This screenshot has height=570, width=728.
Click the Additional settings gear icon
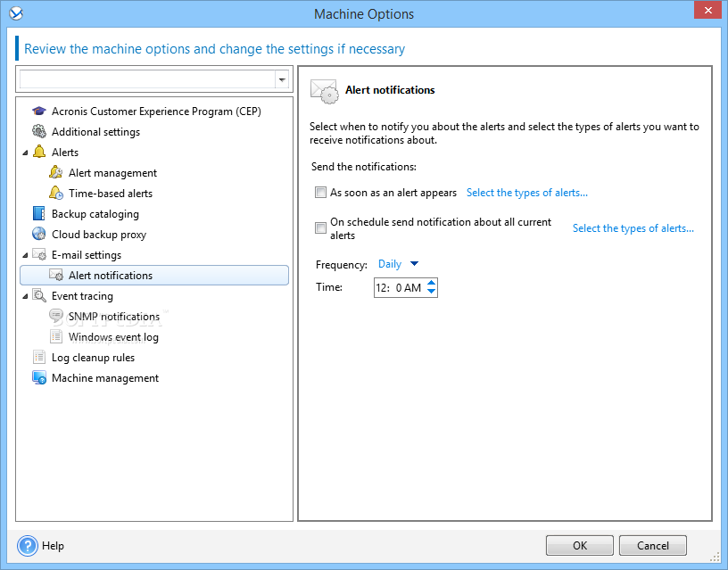click(x=39, y=132)
